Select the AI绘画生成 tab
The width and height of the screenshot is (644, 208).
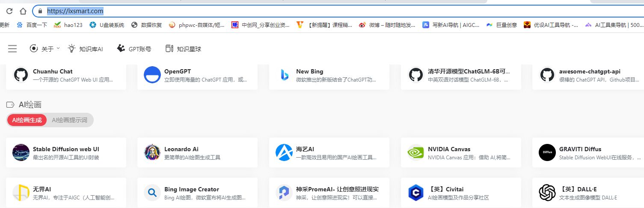coord(27,120)
